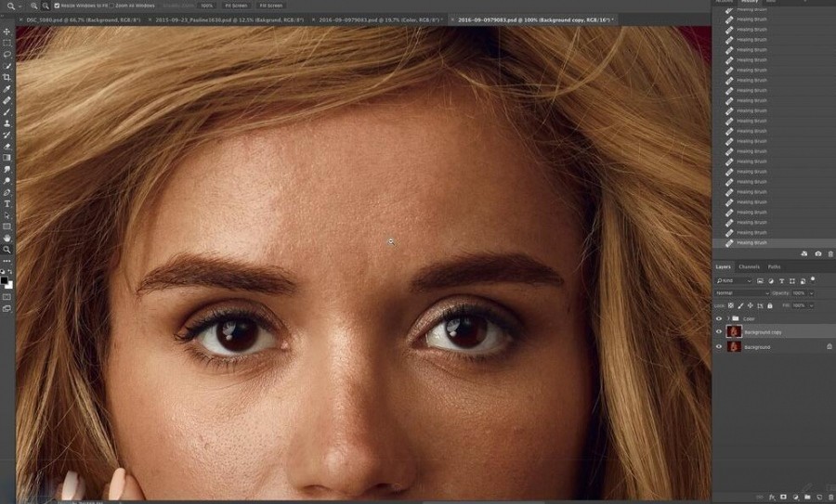The image size is (836, 504).
Task: Open the Opacity slider dropdown arrow
Action: coord(811,293)
